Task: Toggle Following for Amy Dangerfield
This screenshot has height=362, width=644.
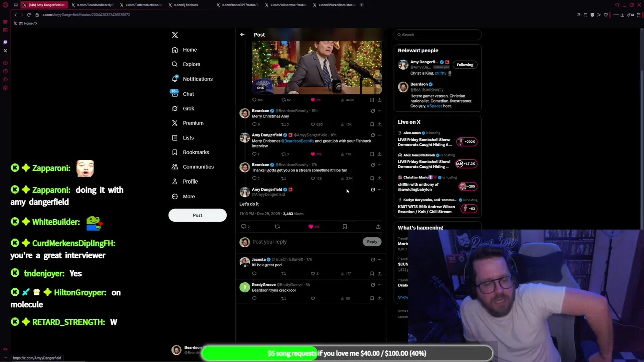Action: point(465,65)
